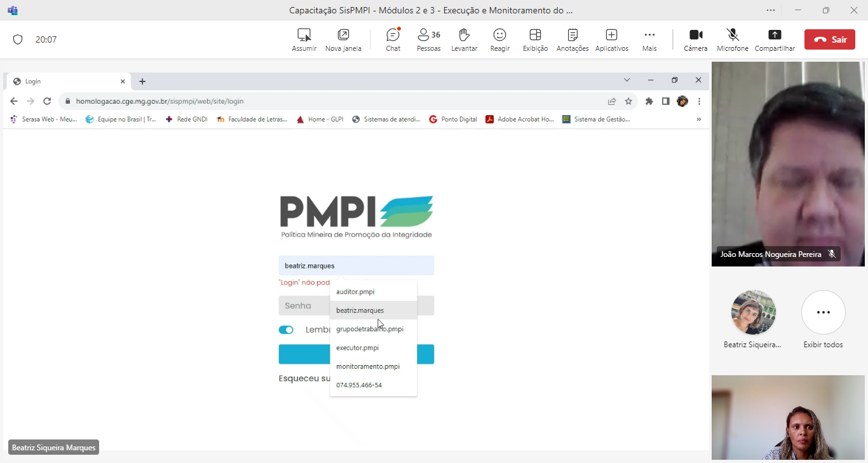Bookmark page with star icon

628,101
